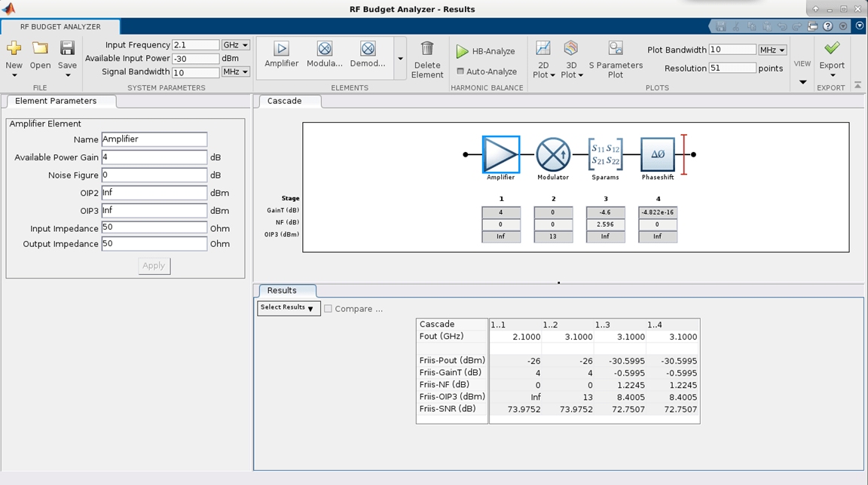Add an Amplifier element from the gallery
Image resolution: width=868 pixels, height=485 pixels.
click(x=281, y=50)
